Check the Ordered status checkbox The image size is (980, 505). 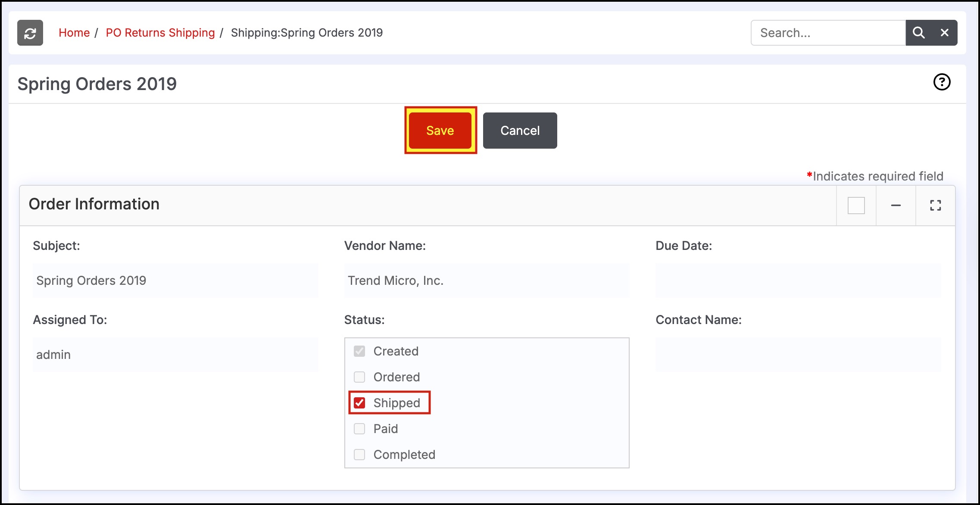tap(359, 377)
